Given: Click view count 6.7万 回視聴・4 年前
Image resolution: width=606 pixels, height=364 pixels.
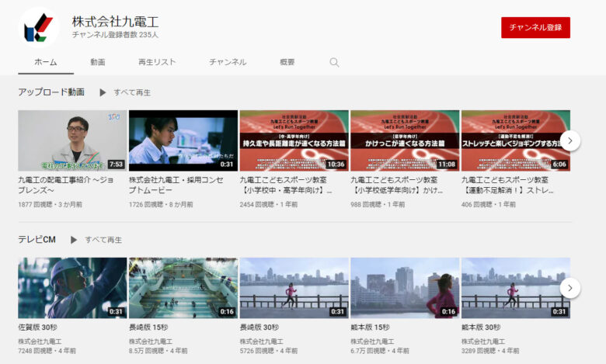Looking at the screenshot, I should pyautogui.click(x=380, y=351).
